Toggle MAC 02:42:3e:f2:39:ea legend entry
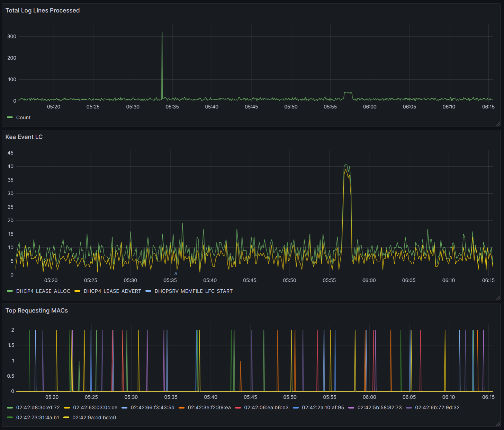Screen dimensions: 504x430 pos(209,407)
